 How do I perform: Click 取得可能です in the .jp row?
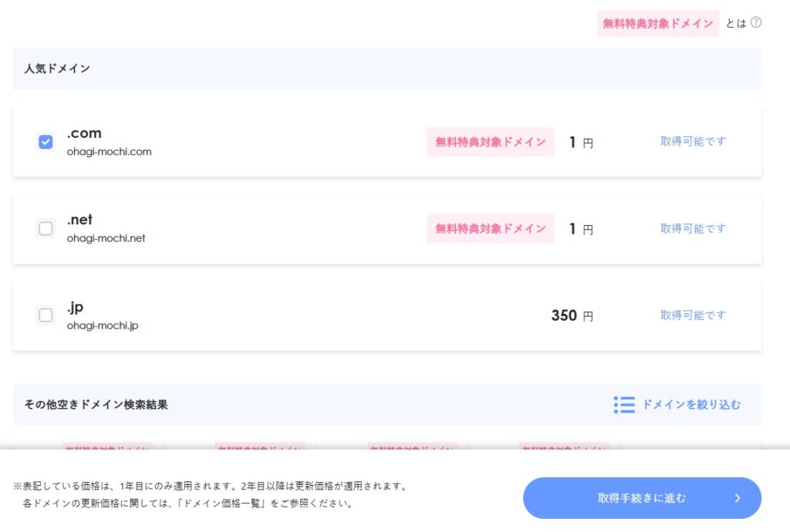[693, 315]
